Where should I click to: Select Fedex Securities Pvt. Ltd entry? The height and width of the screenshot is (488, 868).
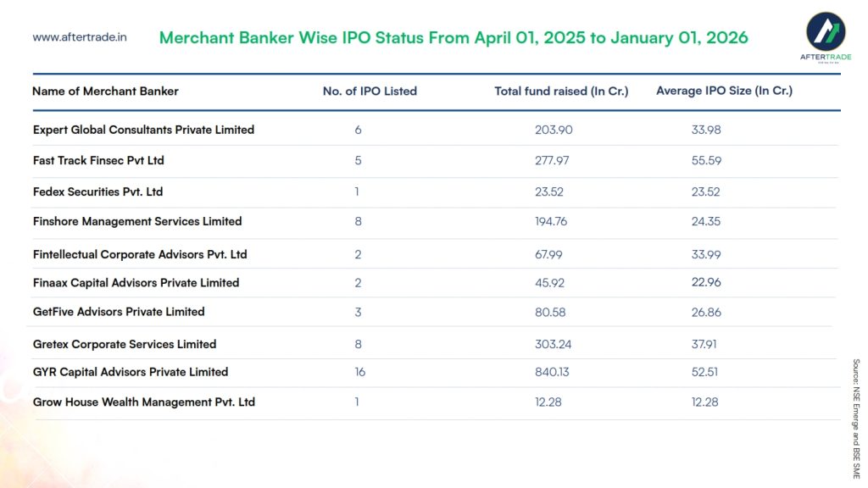[97, 191]
